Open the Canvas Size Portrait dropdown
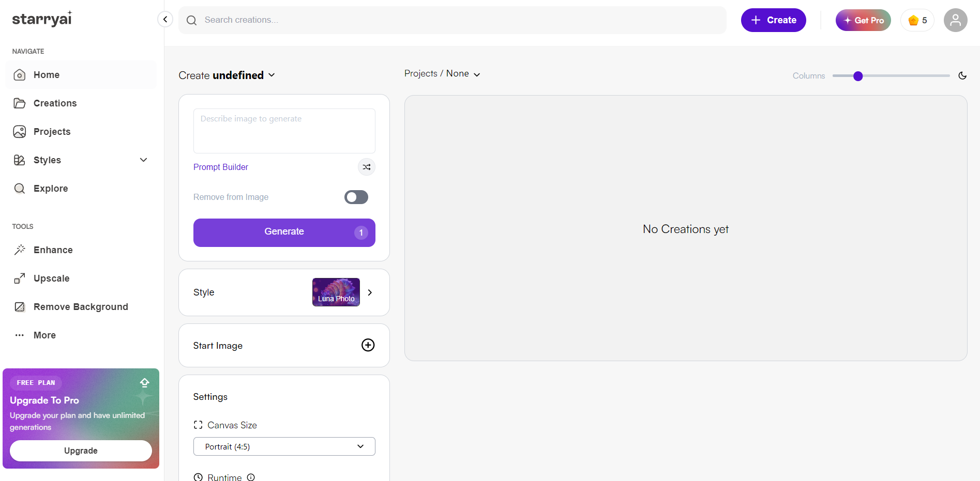This screenshot has height=481, width=980. pyautogui.click(x=284, y=446)
